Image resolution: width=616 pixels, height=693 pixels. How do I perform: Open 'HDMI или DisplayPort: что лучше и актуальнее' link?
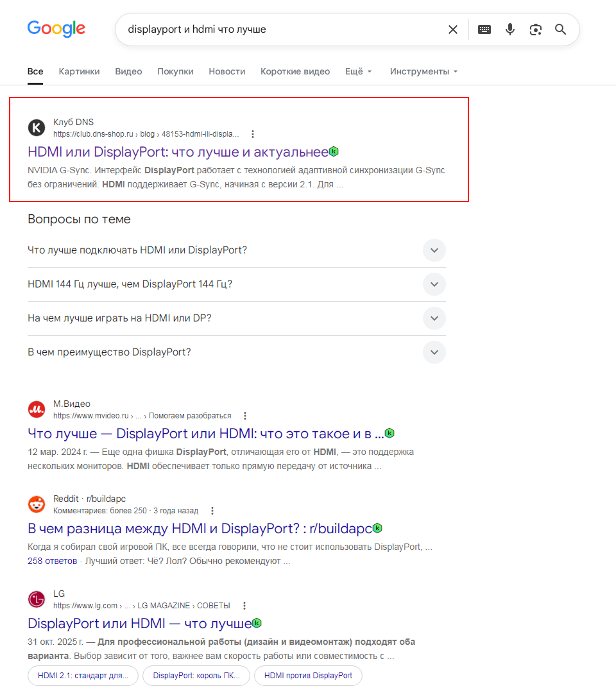(178, 152)
